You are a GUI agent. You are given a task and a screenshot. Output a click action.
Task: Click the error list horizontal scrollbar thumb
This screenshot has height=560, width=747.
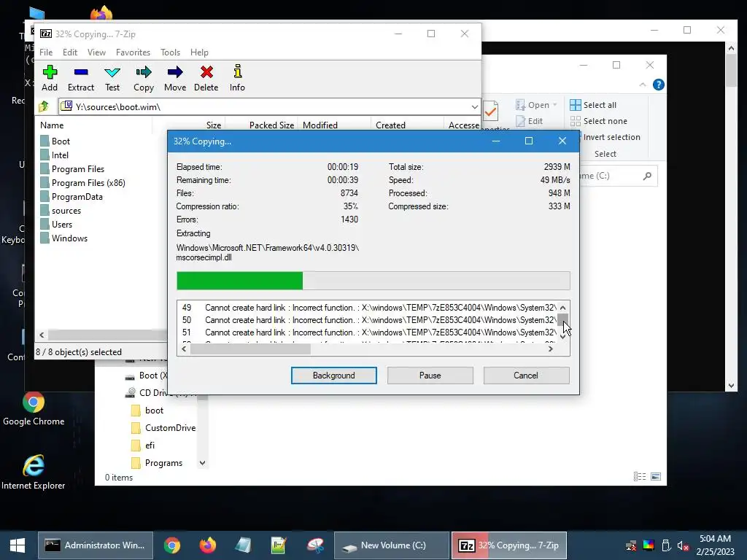pyautogui.click(x=251, y=349)
